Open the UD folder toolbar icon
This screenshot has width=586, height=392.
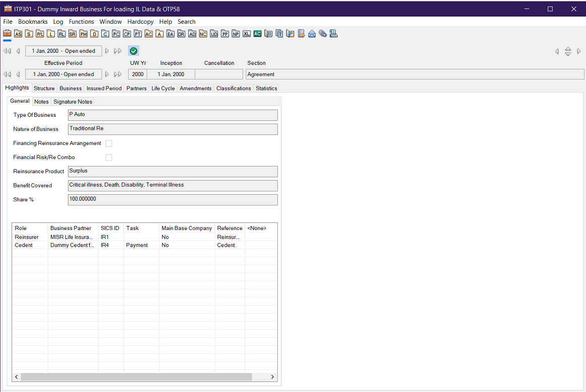click(213, 33)
